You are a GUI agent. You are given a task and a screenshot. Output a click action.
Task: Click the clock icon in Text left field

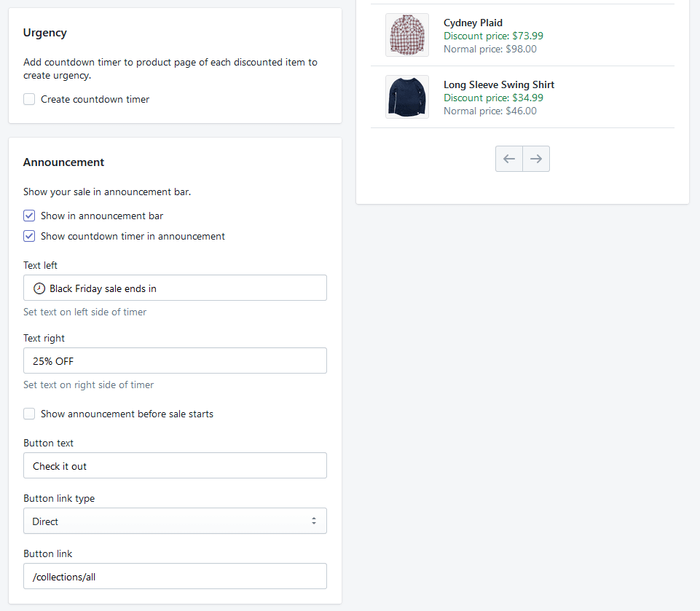click(x=39, y=288)
